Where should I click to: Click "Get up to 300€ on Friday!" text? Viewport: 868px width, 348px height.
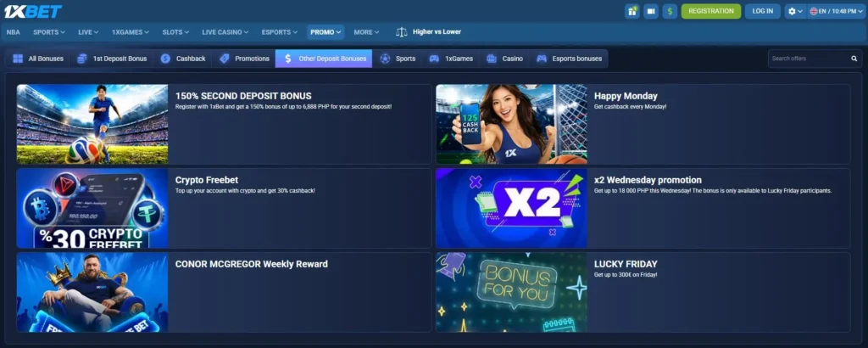pos(626,275)
